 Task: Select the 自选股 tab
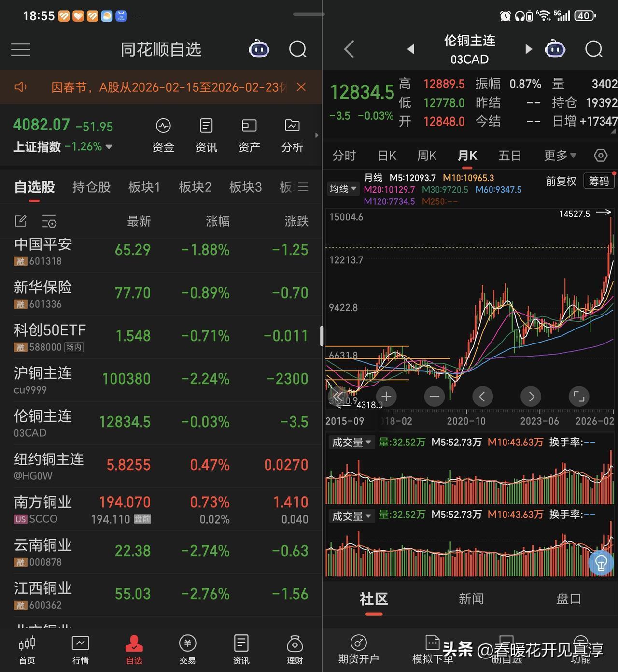click(35, 187)
